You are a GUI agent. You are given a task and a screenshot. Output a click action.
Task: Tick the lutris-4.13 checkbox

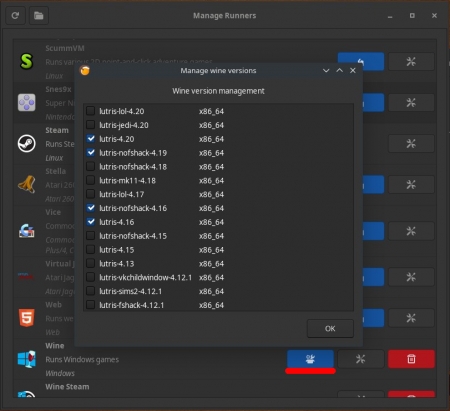coord(90,263)
